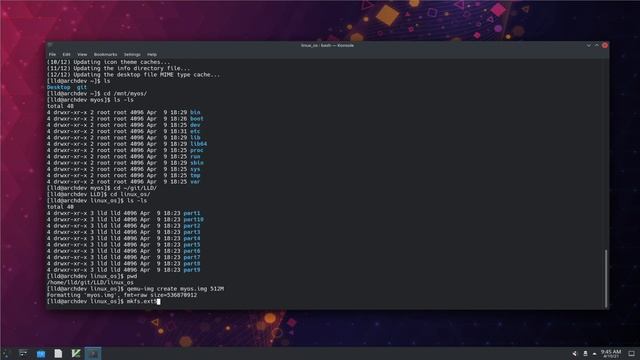
Task: Click the 'var' directory name in listing
Action: (x=195, y=182)
